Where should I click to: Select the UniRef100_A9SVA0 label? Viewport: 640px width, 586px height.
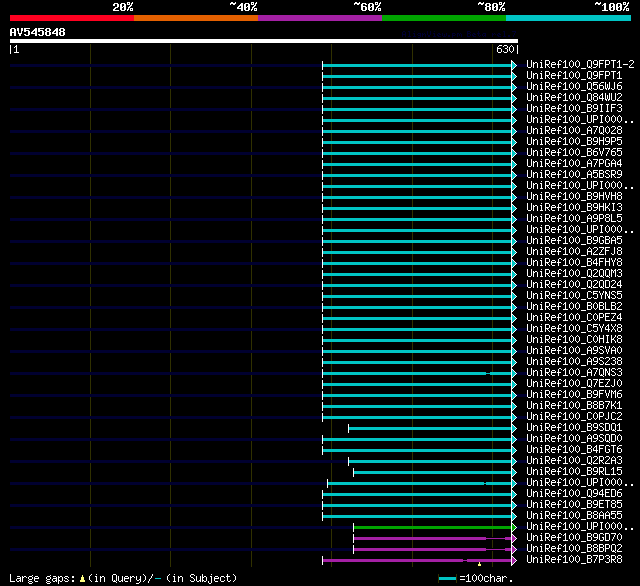tap(574, 351)
